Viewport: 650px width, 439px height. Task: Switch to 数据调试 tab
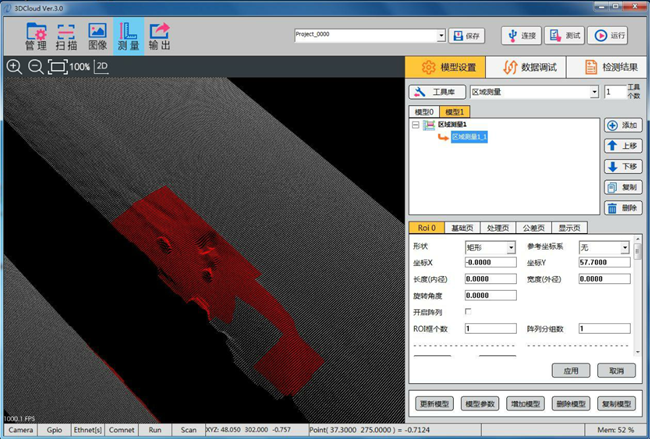pos(526,67)
